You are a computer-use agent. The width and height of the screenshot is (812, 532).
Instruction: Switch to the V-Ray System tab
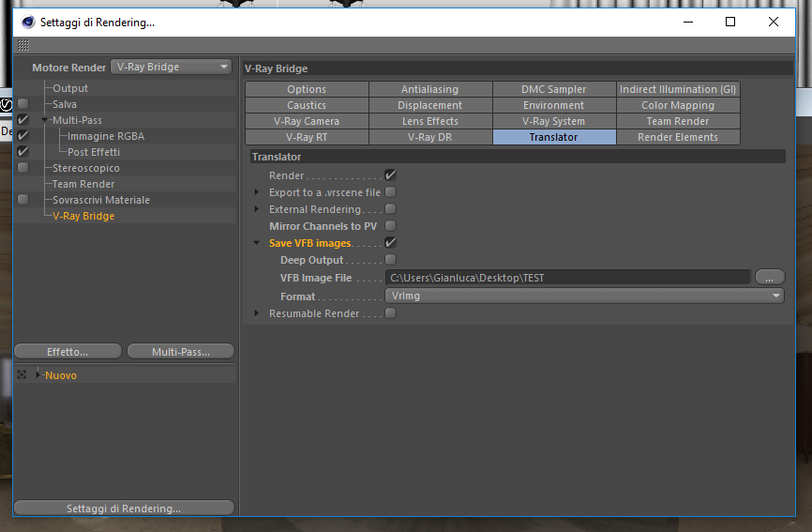[553, 121]
